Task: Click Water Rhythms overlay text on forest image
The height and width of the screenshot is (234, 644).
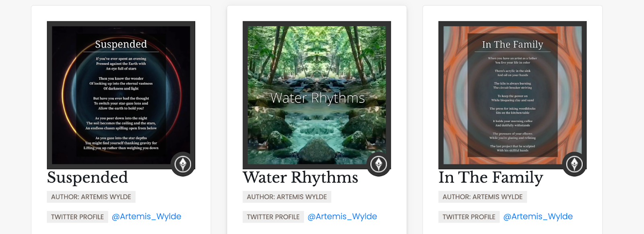Action: point(317,98)
